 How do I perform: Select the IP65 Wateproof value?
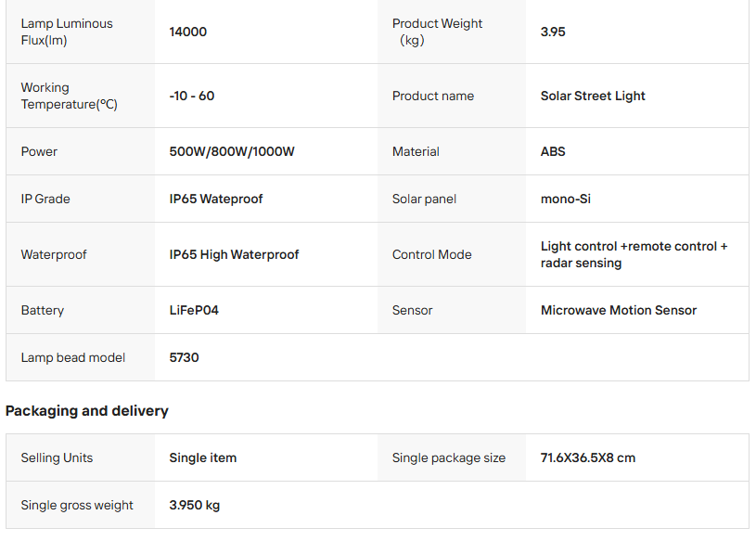(216, 199)
